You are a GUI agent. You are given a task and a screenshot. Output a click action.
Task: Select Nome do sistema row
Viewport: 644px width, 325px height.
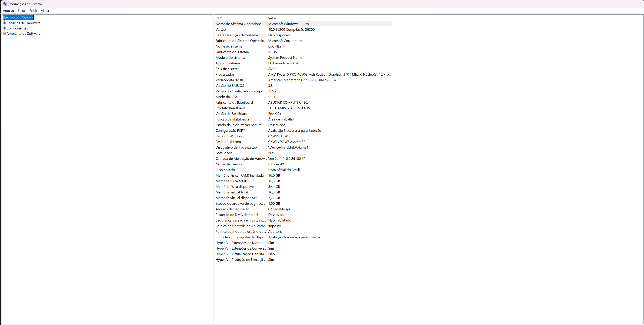click(x=303, y=46)
